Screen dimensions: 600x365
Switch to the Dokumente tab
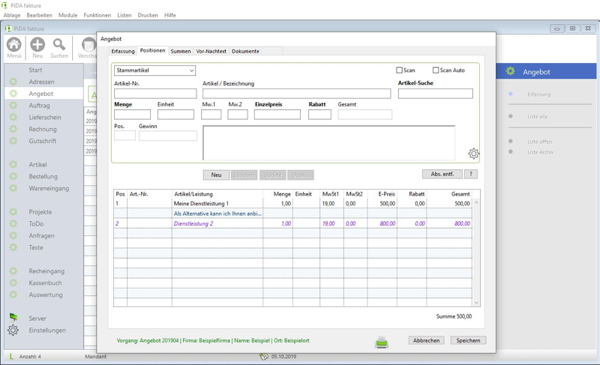[x=245, y=51]
